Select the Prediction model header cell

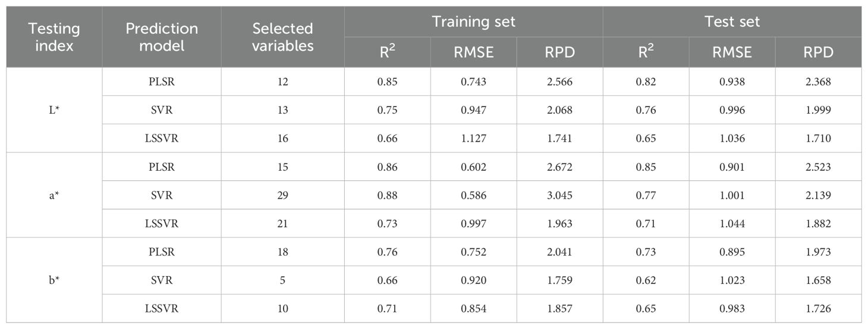161,37
